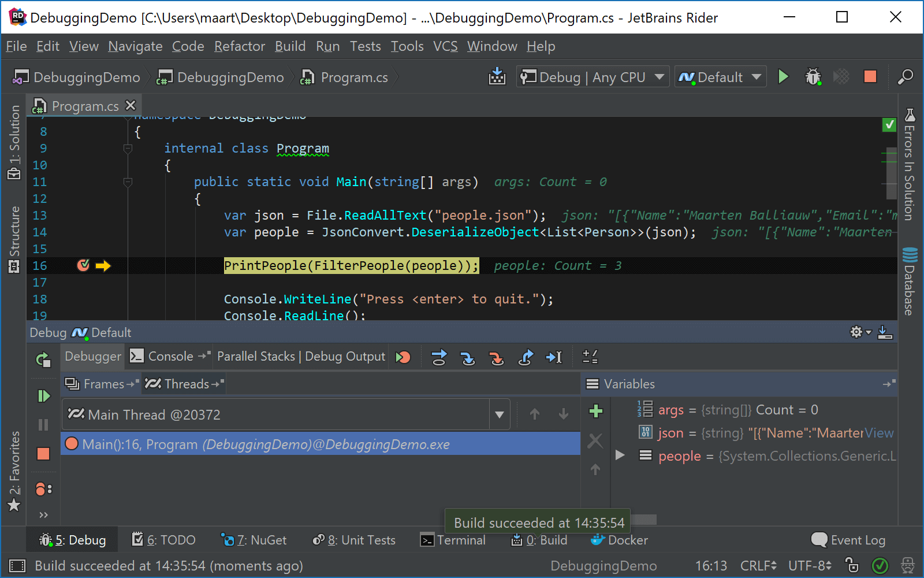Toggle the Pause program icon
Screen dimensions: 924x578
[x=43, y=425]
